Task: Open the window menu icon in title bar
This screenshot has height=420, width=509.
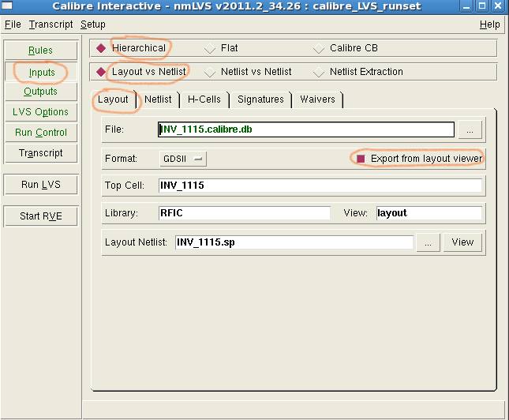Action: tap(7, 6)
